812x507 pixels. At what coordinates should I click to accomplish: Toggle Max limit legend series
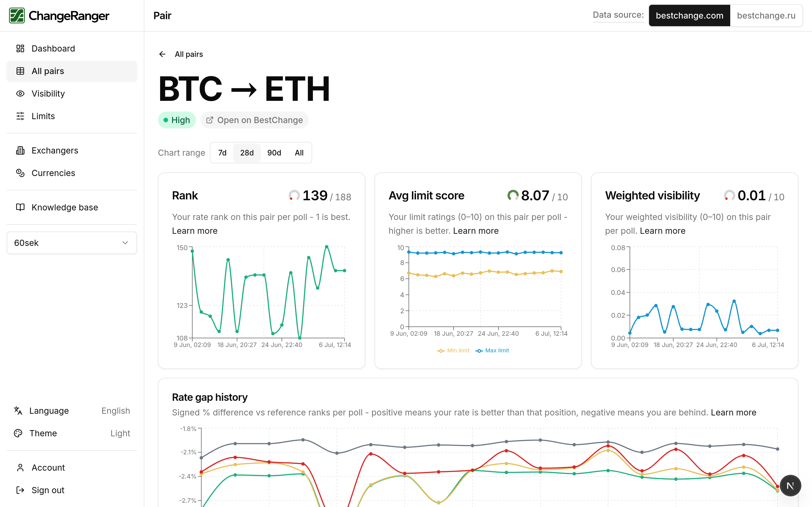click(x=492, y=350)
